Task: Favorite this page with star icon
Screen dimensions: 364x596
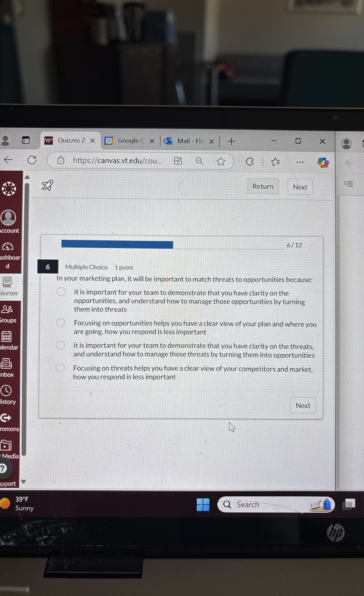Action: (x=221, y=161)
